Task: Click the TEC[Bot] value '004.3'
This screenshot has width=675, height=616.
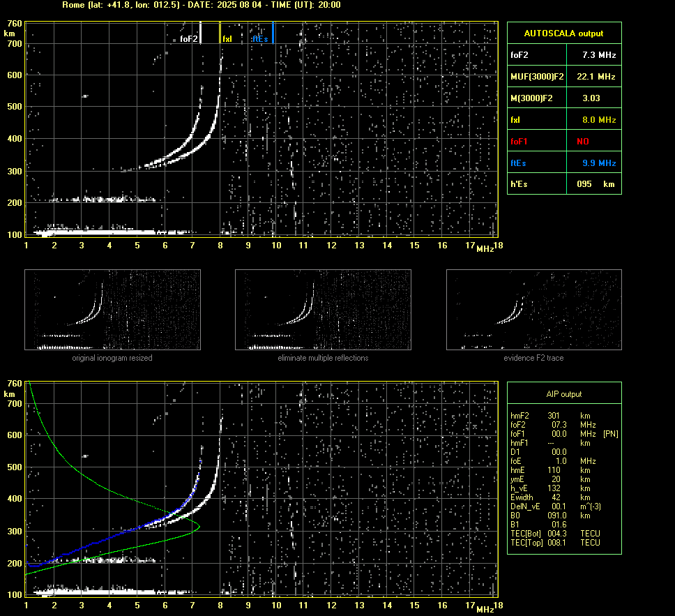Action: click(x=557, y=533)
